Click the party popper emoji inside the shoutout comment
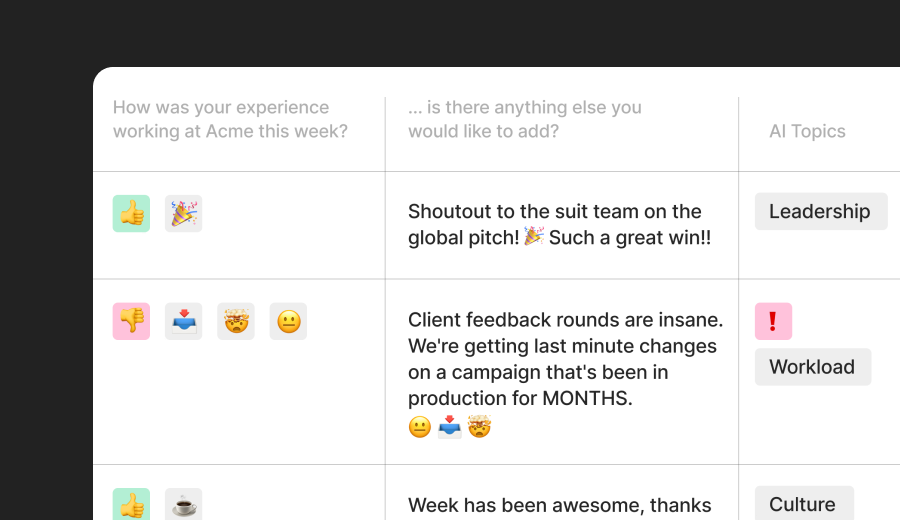Image resolution: width=900 pixels, height=520 pixels. click(534, 236)
